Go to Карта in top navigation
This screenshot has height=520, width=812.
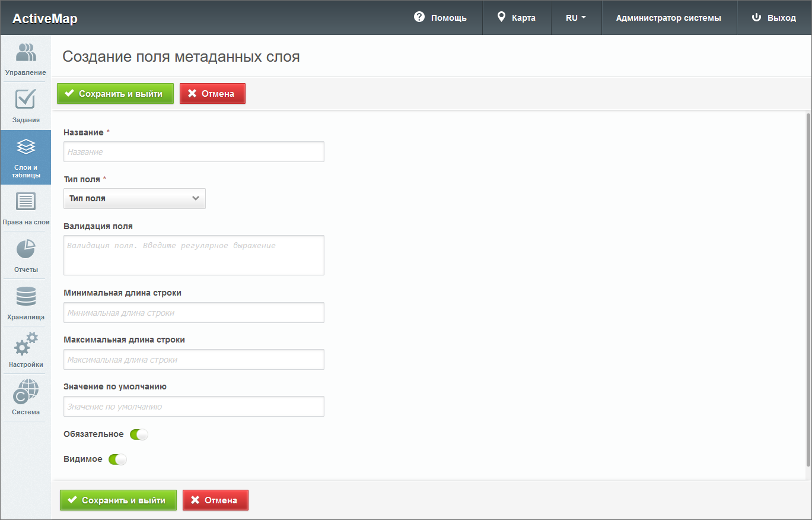pyautogui.click(x=516, y=18)
